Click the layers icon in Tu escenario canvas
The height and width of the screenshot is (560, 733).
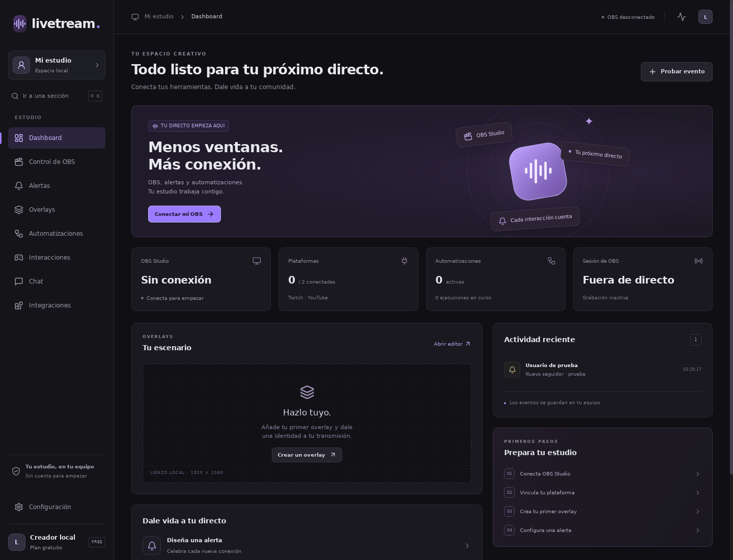click(x=307, y=392)
